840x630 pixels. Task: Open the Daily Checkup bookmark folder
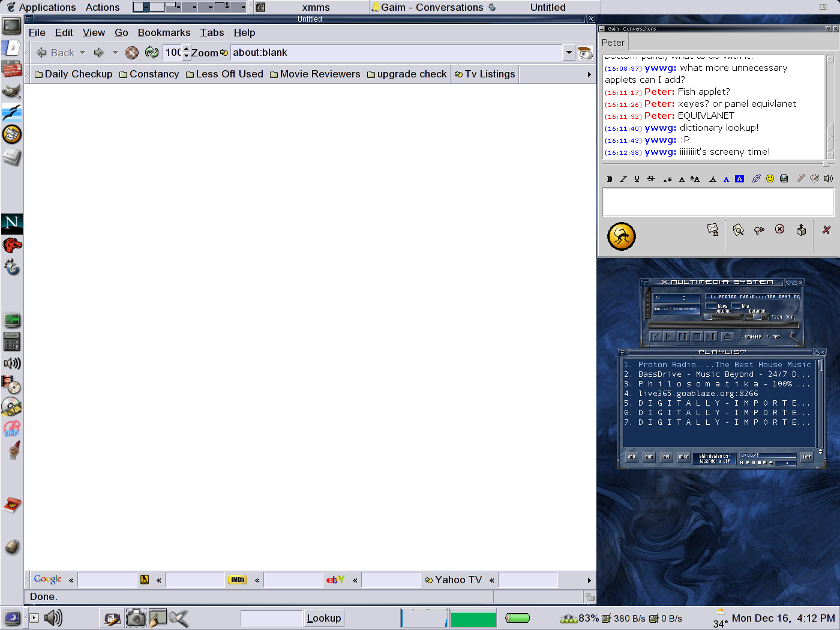[x=74, y=74]
